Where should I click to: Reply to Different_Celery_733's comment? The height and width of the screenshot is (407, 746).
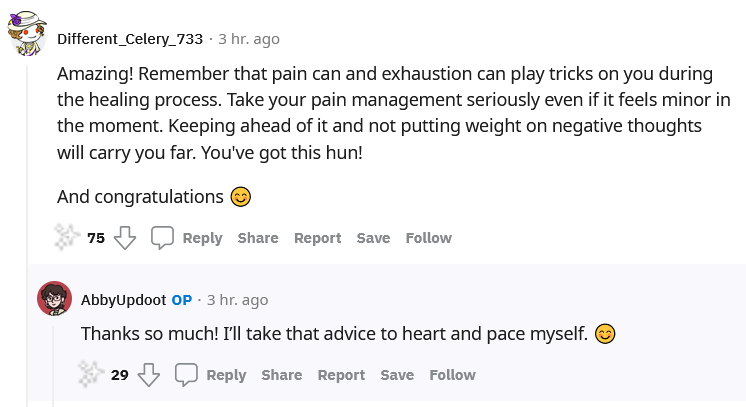pyautogui.click(x=202, y=238)
